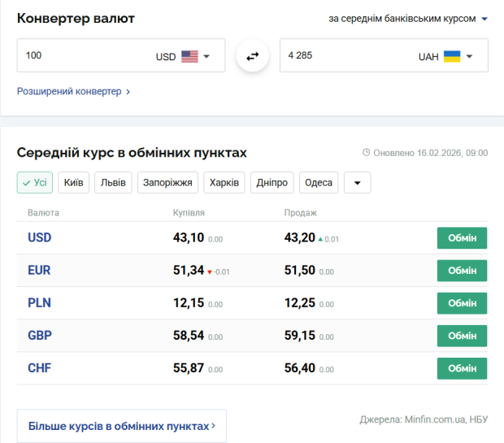Toggle the Усі city filter
The width and height of the screenshot is (504, 443).
click(x=34, y=182)
